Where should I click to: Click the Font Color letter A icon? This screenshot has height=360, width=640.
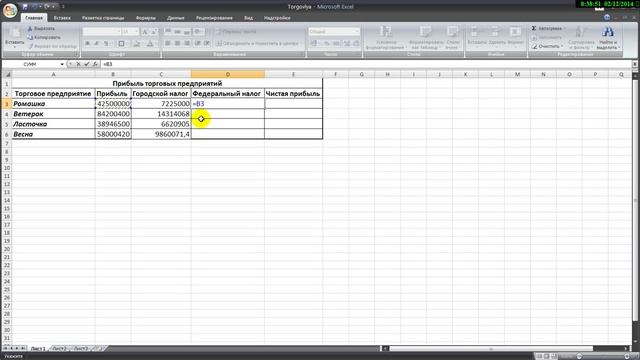click(x=150, y=43)
